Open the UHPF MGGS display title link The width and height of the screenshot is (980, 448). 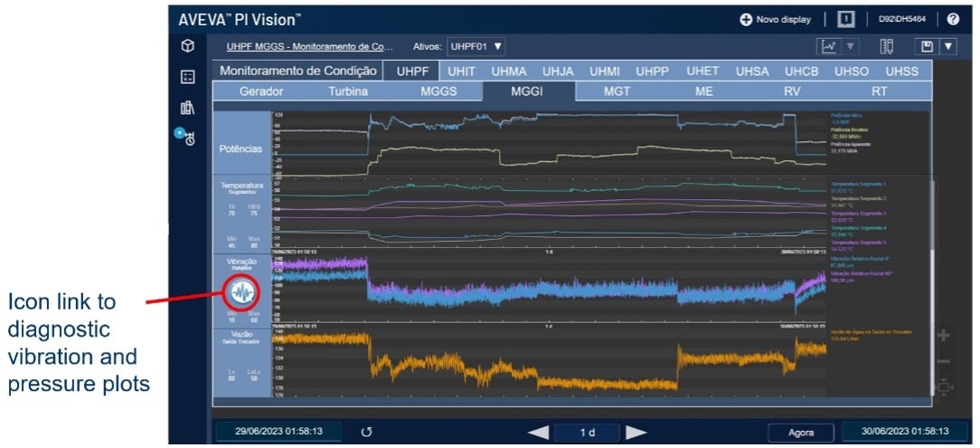point(310,46)
